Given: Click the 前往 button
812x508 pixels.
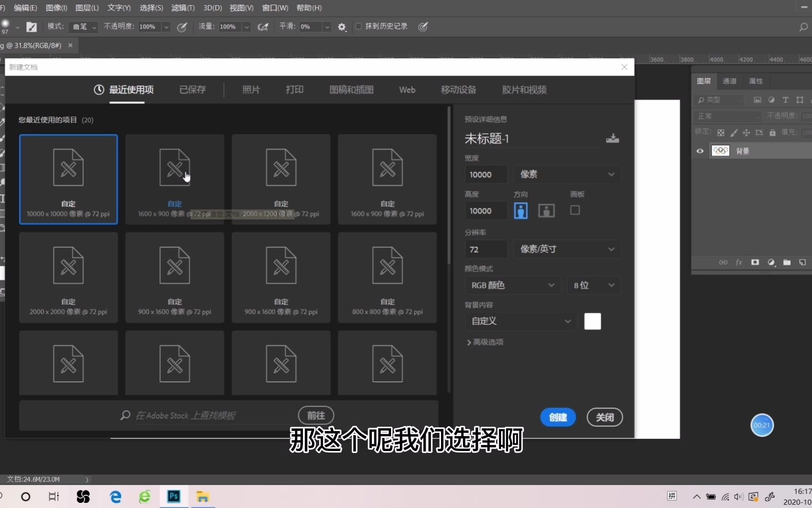Looking at the screenshot, I should (316, 415).
